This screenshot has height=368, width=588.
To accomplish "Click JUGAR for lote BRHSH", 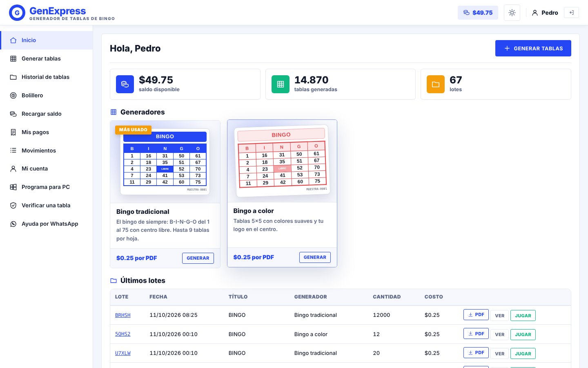I will coord(523,316).
